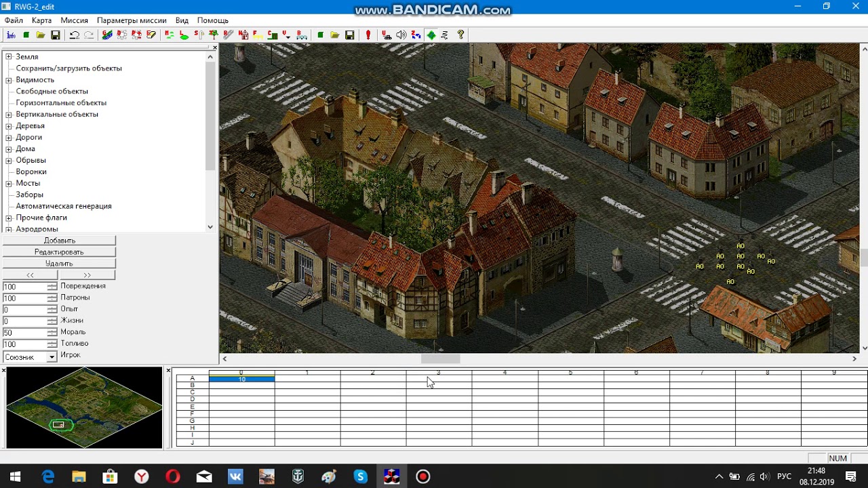Expand the Деревья tree node

point(9,126)
